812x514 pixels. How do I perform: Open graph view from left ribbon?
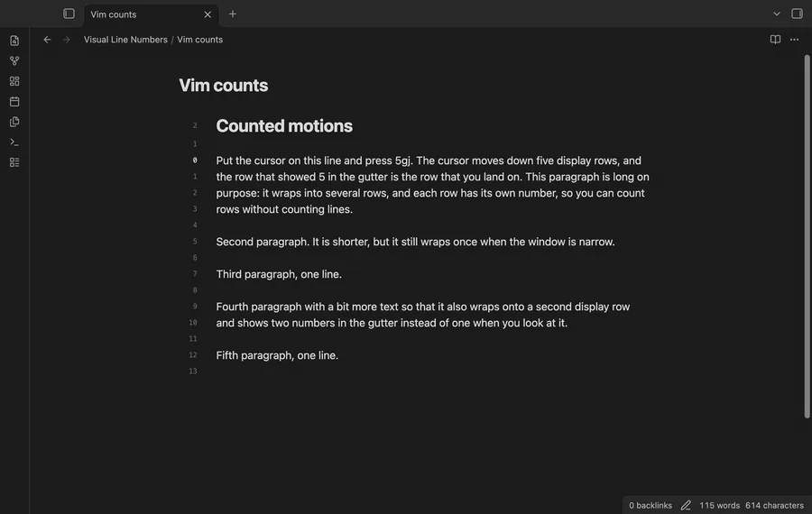(14, 60)
